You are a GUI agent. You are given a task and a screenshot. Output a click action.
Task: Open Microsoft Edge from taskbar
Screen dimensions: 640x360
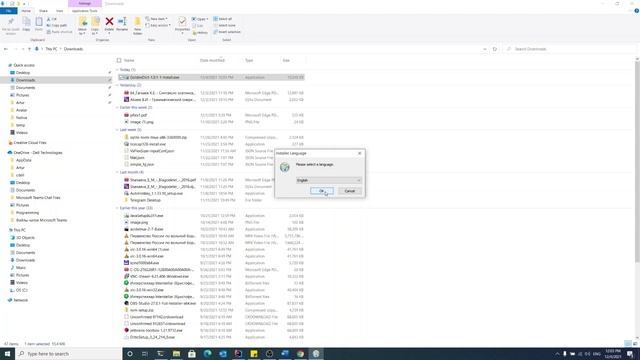click(x=207, y=354)
